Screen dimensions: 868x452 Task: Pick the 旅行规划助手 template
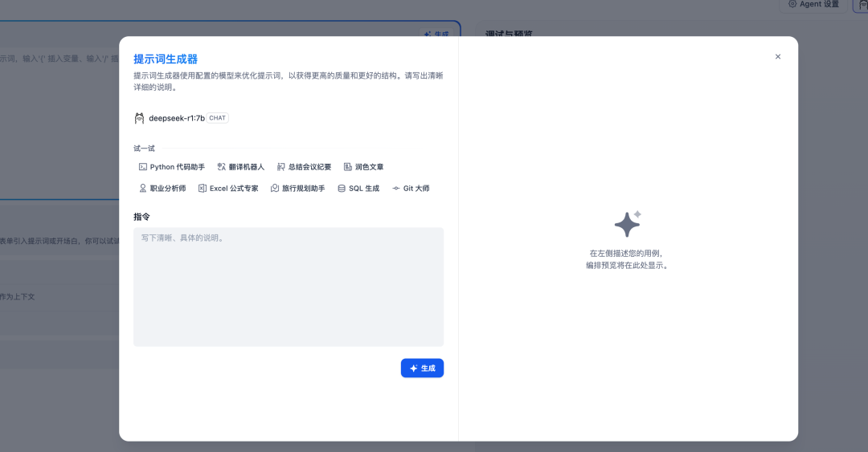(x=298, y=188)
